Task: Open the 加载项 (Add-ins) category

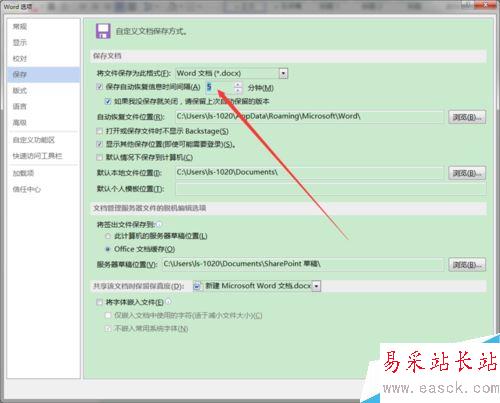Action: click(43, 173)
